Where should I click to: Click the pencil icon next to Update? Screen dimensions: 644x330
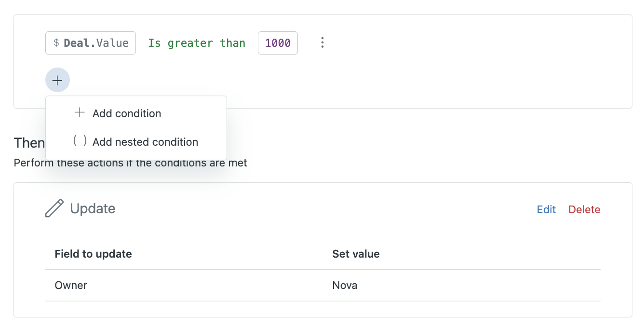point(54,208)
